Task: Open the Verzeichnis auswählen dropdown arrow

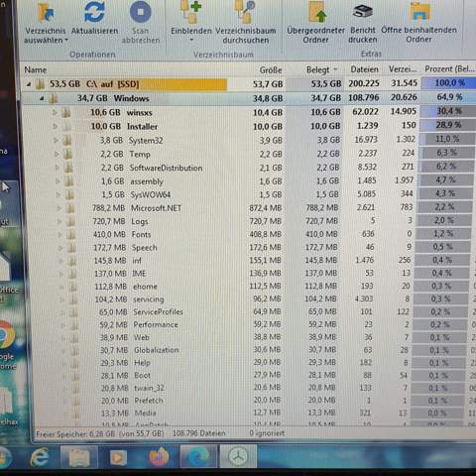Action: pyautogui.click(x=66, y=41)
